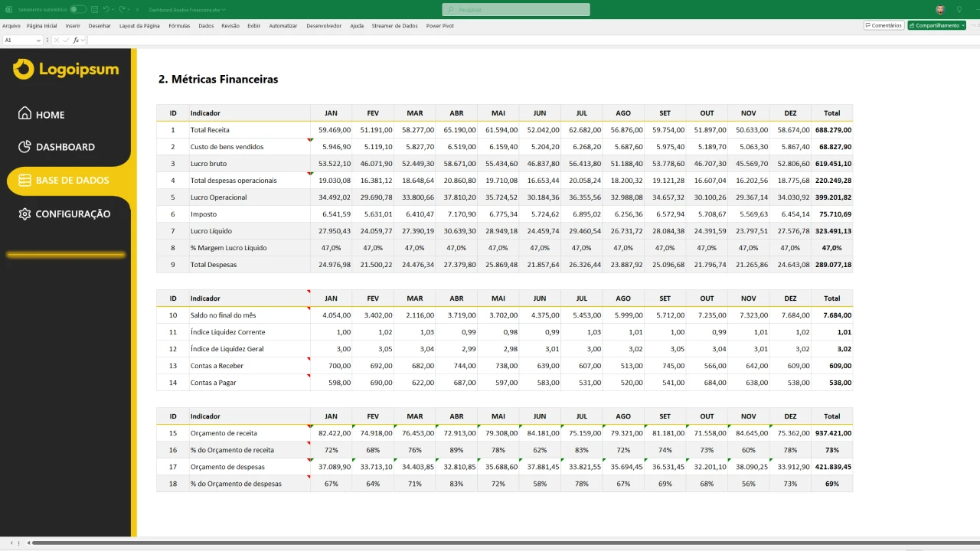Click the user profile picture

coord(940,9)
